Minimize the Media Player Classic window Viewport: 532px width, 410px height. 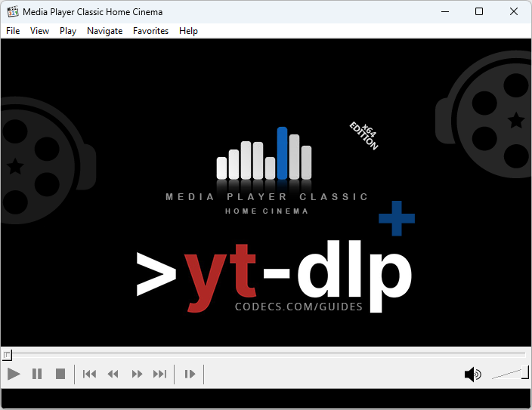click(x=445, y=11)
